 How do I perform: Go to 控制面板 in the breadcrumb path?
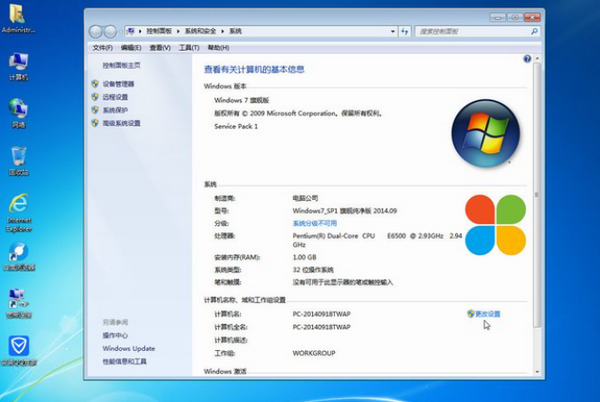point(159,31)
